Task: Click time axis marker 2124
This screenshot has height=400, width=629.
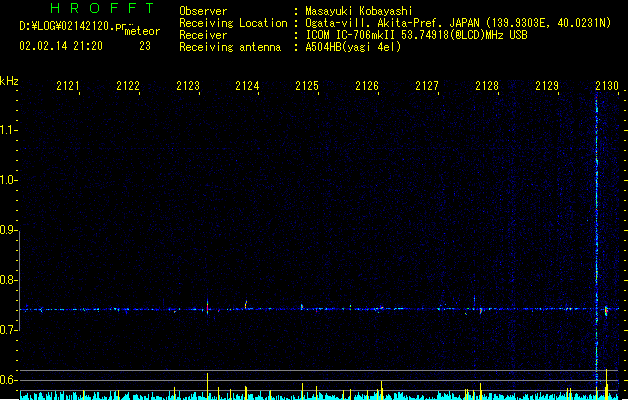Action: [247, 86]
